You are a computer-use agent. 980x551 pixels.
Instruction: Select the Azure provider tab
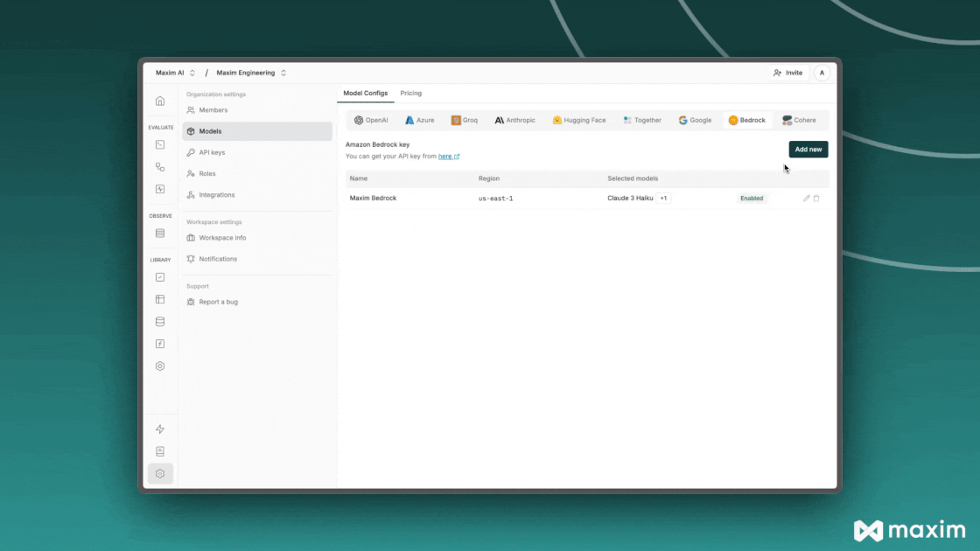click(x=419, y=120)
